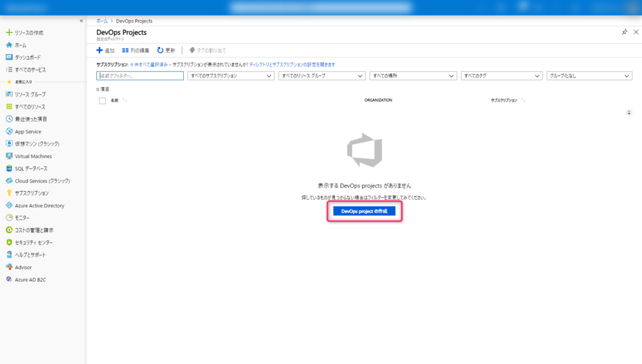The image size is (642, 364).
Task: Open Subscriptions key icon
Action: [9, 192]
